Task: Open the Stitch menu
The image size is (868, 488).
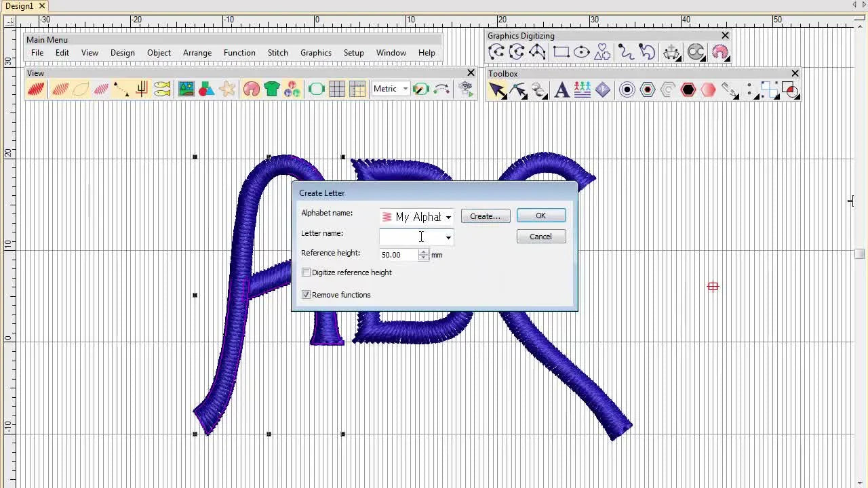Action: point(277,53)
